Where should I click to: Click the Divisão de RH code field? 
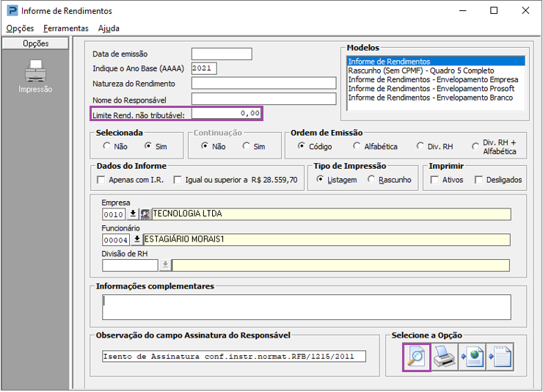click(130, 266)
